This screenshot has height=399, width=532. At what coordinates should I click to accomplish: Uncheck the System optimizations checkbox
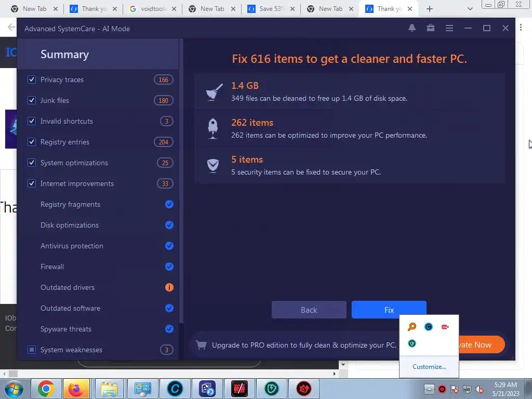(x=32, y=163)
